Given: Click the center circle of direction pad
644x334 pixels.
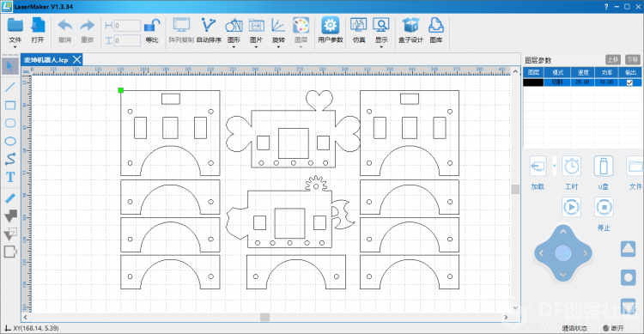Looking at the screenshot, I should point(563,253).
